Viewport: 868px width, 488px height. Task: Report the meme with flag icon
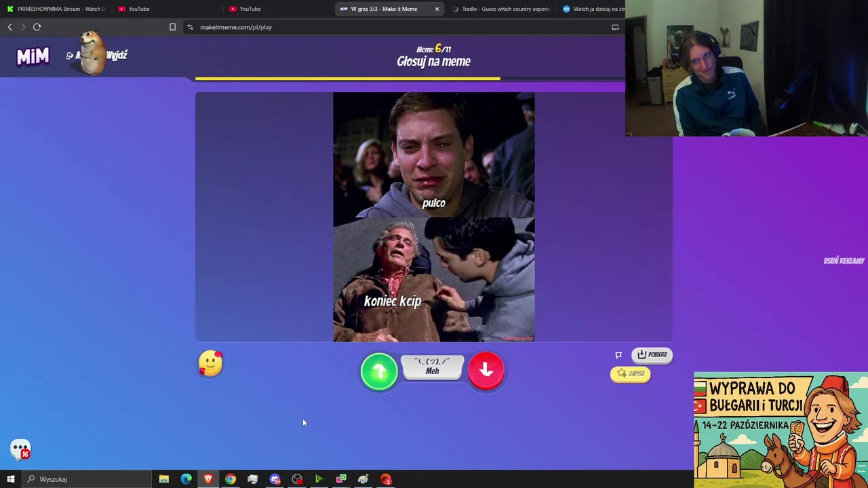point(618,354)
